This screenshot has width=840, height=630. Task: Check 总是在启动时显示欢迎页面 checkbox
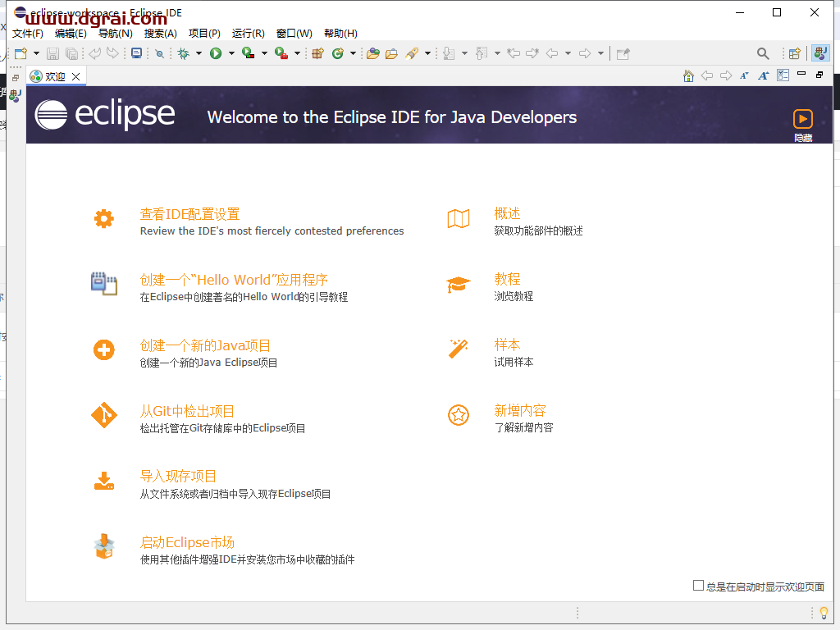click(x=698, y=586)
